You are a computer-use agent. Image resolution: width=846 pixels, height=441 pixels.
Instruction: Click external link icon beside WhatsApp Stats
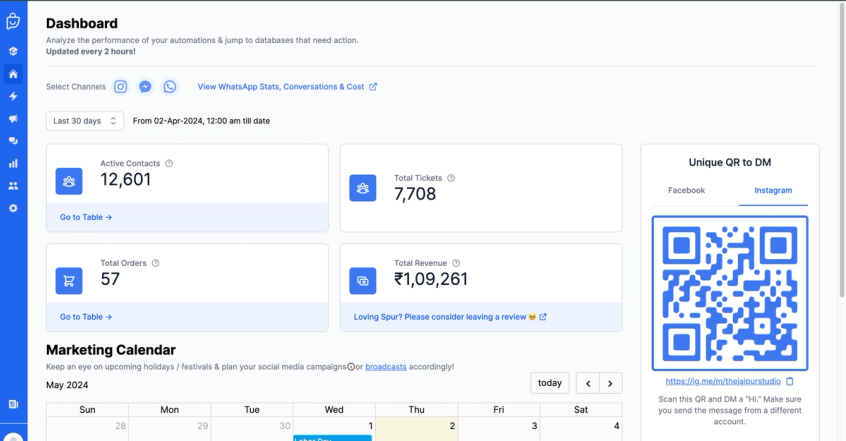point(373,86)
